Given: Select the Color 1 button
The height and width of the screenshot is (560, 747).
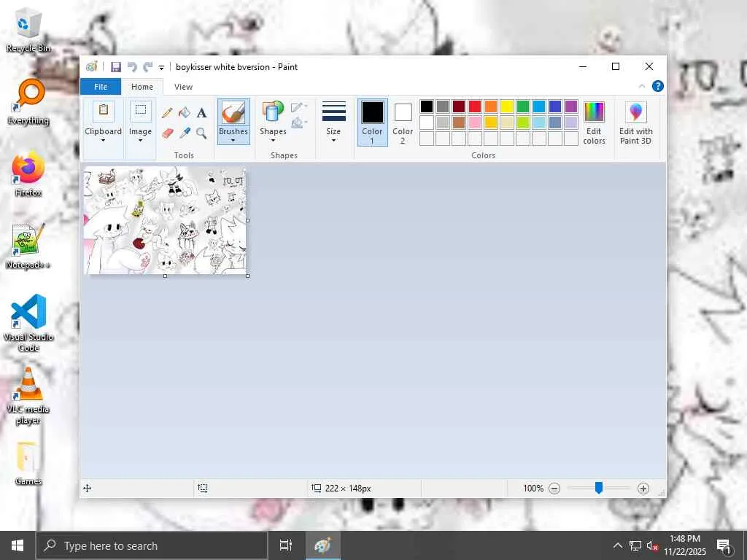Looking at the screenshot, I should click(x=373, y=122).
